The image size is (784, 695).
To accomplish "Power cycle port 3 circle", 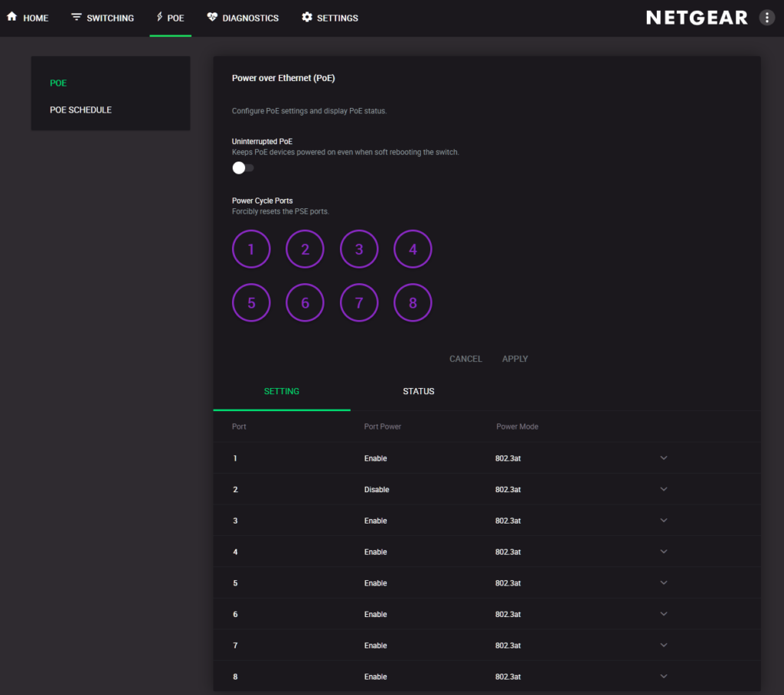I will click(x=359, y=249).
